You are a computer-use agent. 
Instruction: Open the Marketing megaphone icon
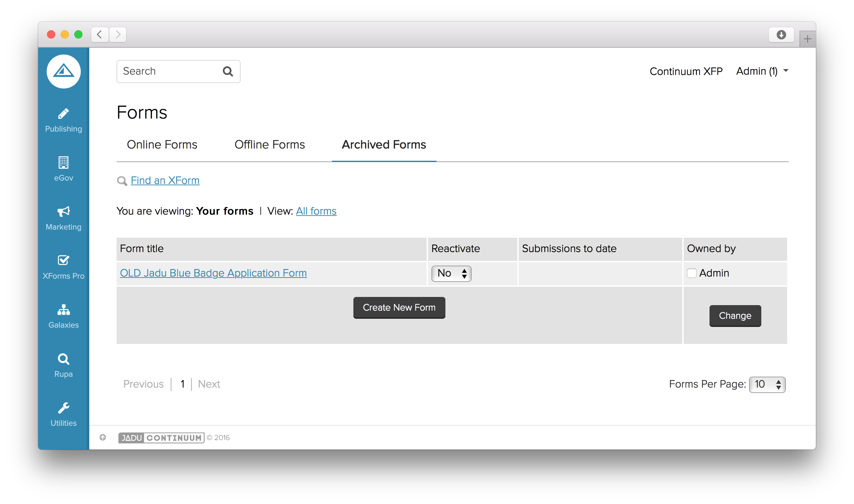tap(63, 212)
